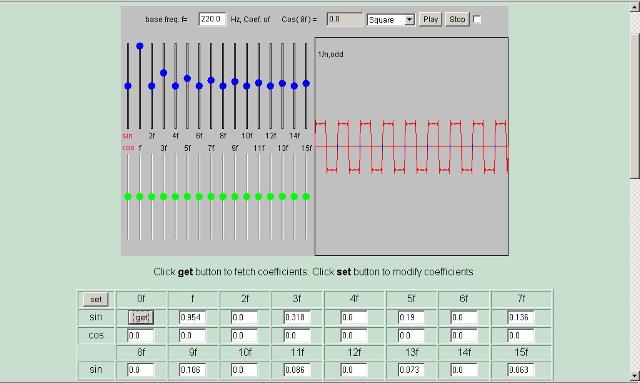Click the base frequency input field

pyautogui.click(x=212, y=19)
